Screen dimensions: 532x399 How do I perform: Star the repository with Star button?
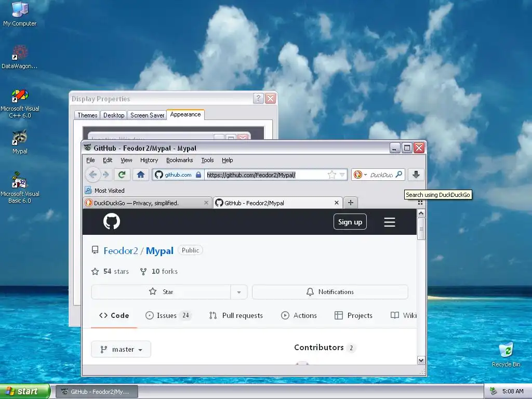[x=161, y=292]
